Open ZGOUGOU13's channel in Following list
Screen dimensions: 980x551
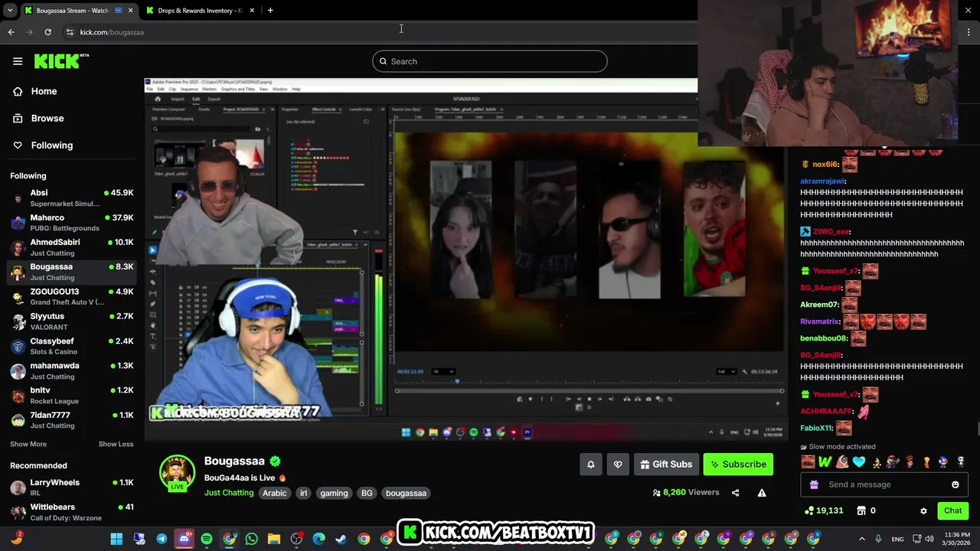click(72, 297)
